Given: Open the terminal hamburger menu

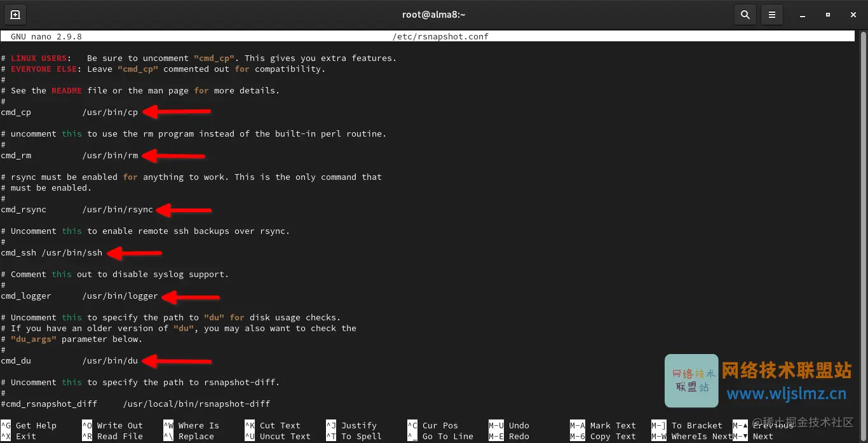Looking at the screenshot, I should [772, 14].
